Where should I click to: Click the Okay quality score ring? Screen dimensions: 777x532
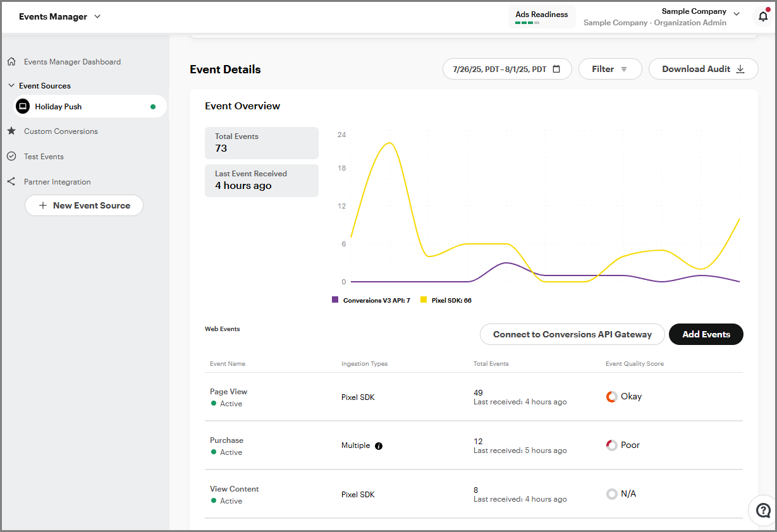[611, 397]
